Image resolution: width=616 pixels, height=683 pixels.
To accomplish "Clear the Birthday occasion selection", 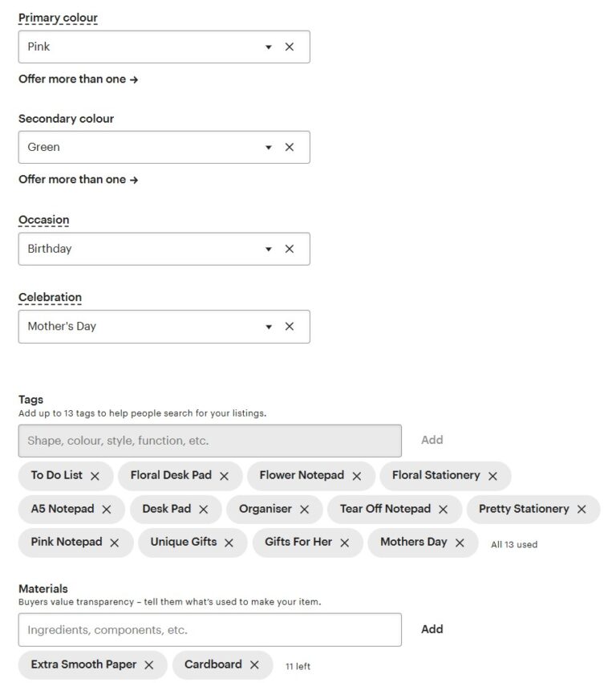I will pyautogui.click(x=290, y=249).
